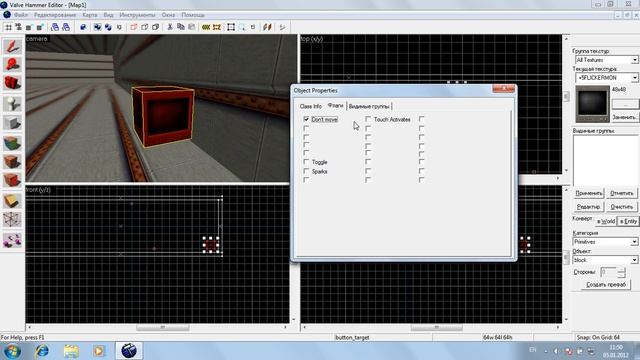
Task: Toggle the Ignore Groups 'ig' icon
Action: pos(119,27)
